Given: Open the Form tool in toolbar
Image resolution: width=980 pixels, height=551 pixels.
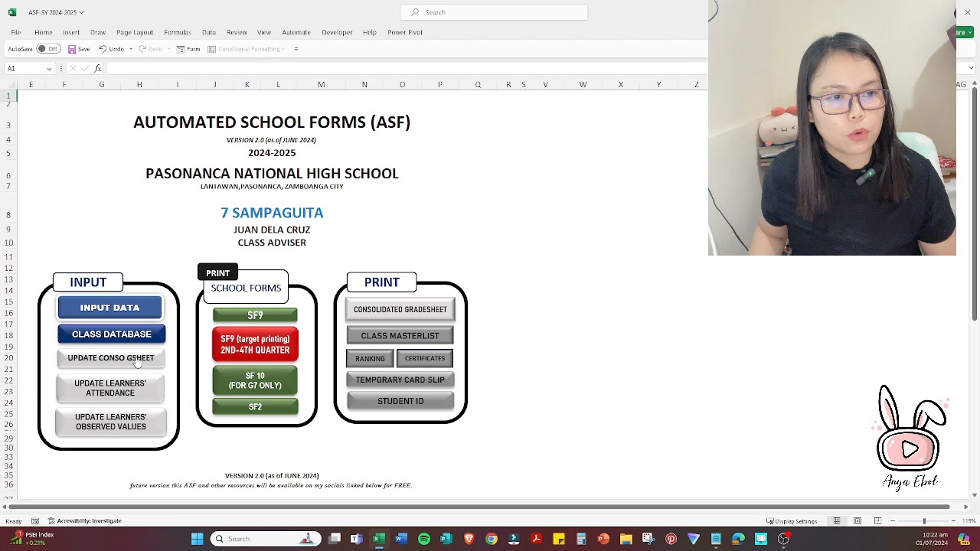Looking at the screenshot, I should click(x=188, y=49).
